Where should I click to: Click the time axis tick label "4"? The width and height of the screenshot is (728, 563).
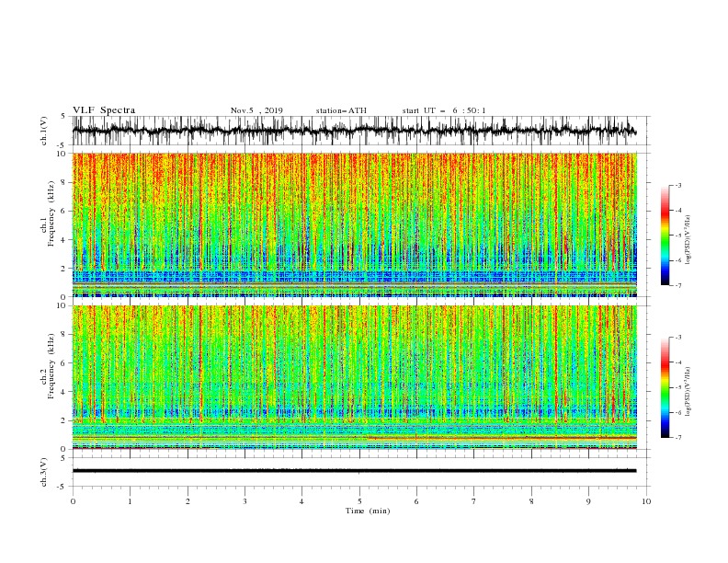click(x=301, y=501)
